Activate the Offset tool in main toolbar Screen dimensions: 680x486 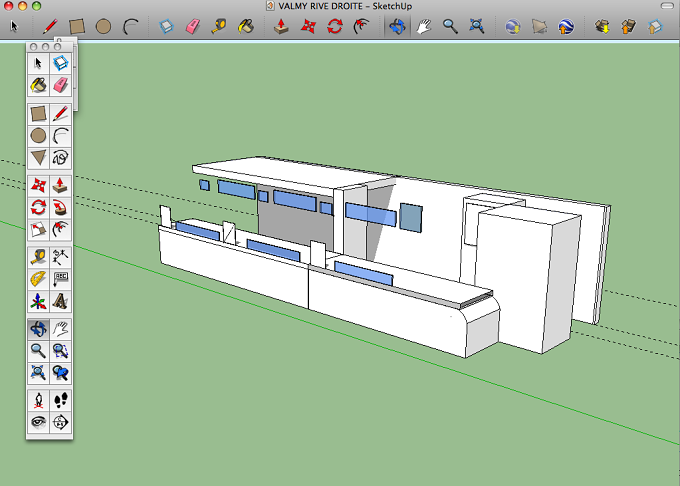pyautogui.click(x=361, y=26)
